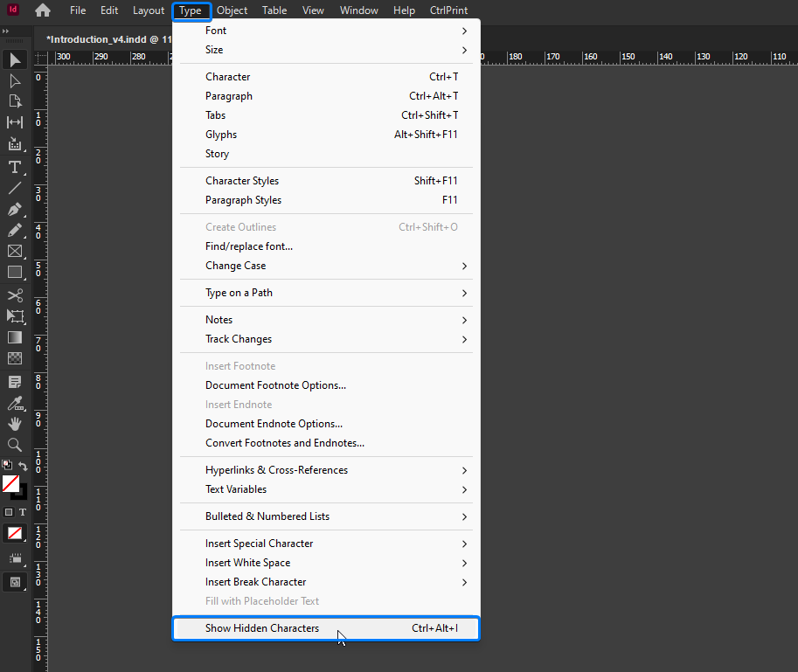Select the Page tool
The width and height of the screenshot is (798, 672).
[x=15, y=101]
